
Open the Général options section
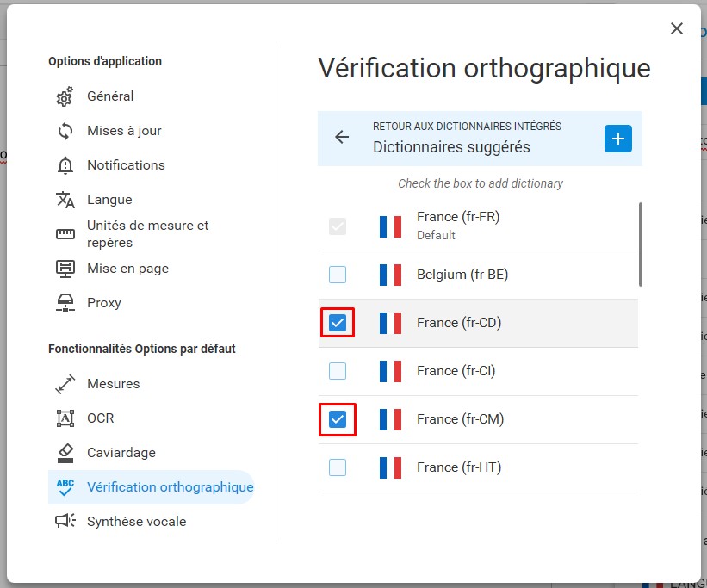pyautogui.click(x=151, y=96)
